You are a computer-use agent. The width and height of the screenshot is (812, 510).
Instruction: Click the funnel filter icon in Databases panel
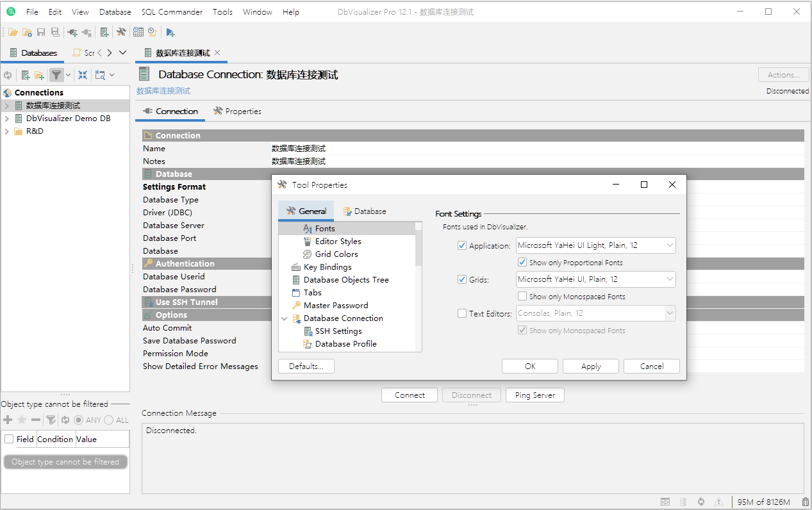pos(56,75)
